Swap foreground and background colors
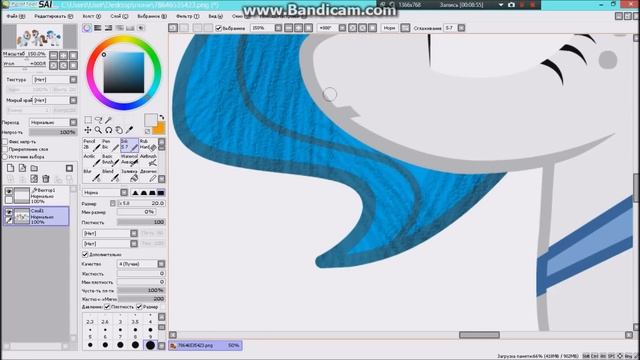 162,117
